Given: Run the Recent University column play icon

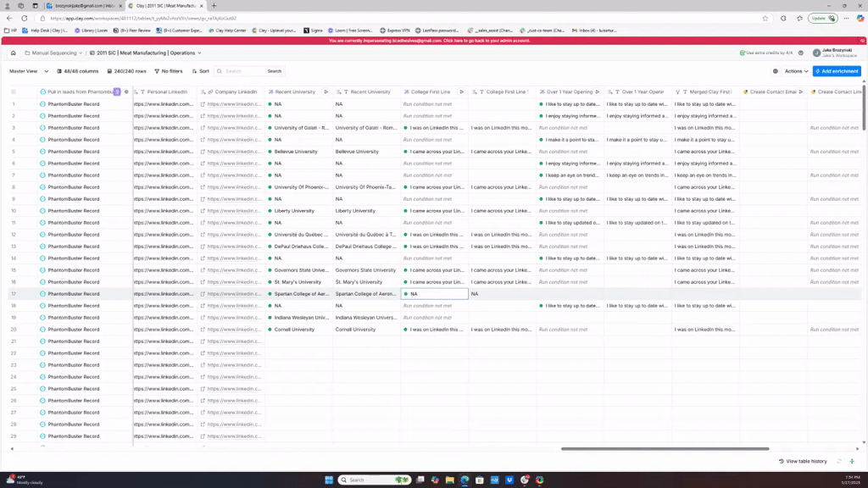Looking at the screenshot, I should click(326, 91).
